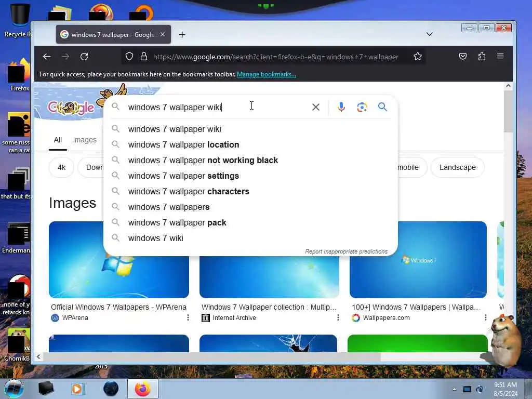Show hidden system tray icons arrow
The height and width of the screenshot is (399, 532).
coord(454,389)
